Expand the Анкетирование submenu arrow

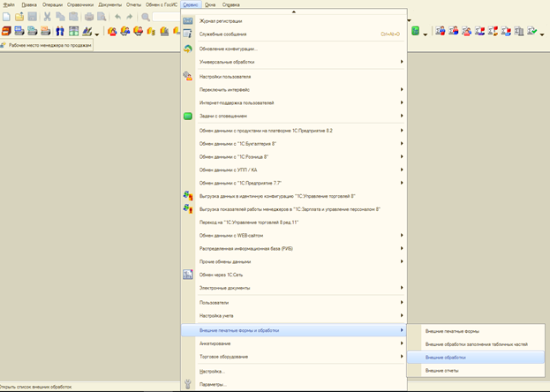(402, 343)
